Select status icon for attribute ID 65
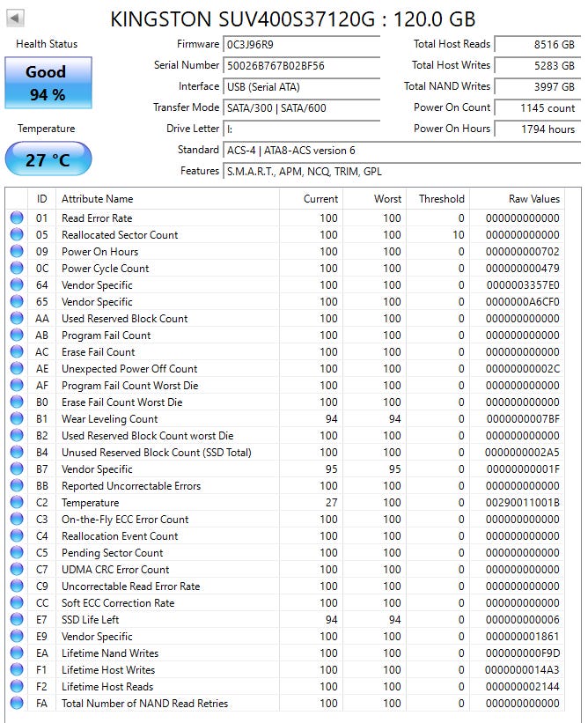Screen dimensions: 588x723 (17, 301)
